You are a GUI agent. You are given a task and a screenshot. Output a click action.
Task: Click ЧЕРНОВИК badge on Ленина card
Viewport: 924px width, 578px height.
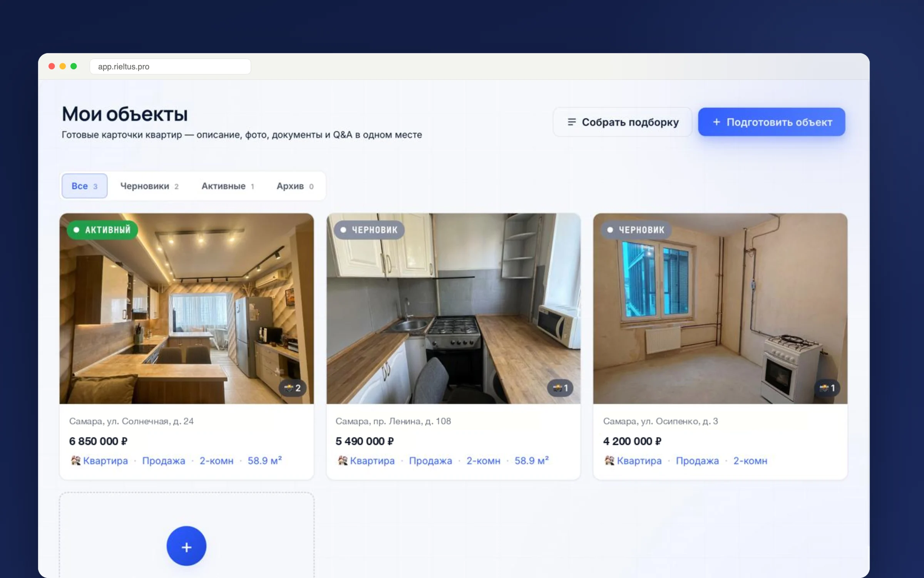tap(369, 230)
